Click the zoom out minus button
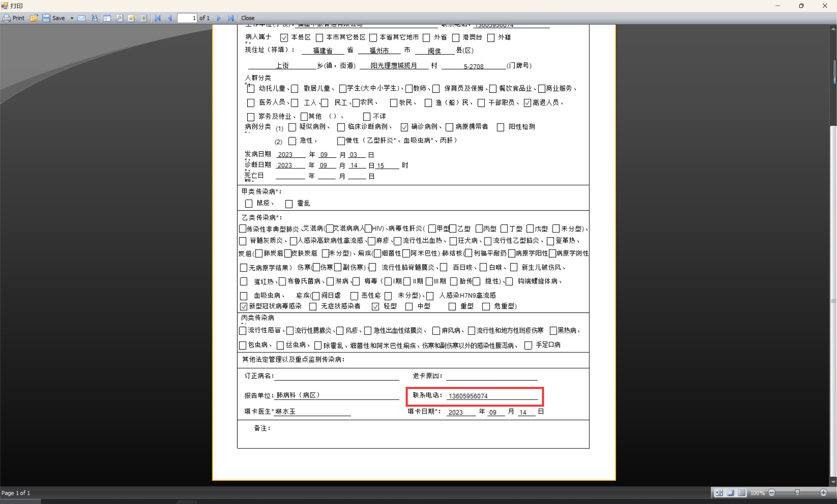 tap(772, 493)
